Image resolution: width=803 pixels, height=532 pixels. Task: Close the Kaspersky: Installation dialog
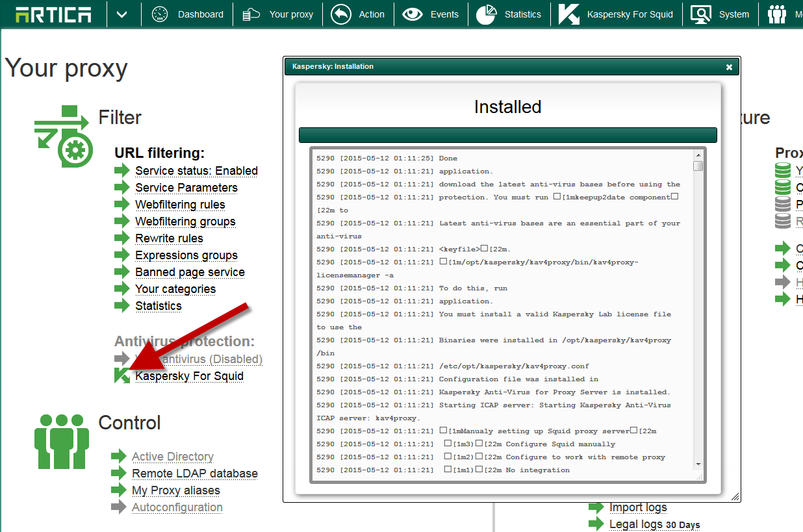click(729, 67)
